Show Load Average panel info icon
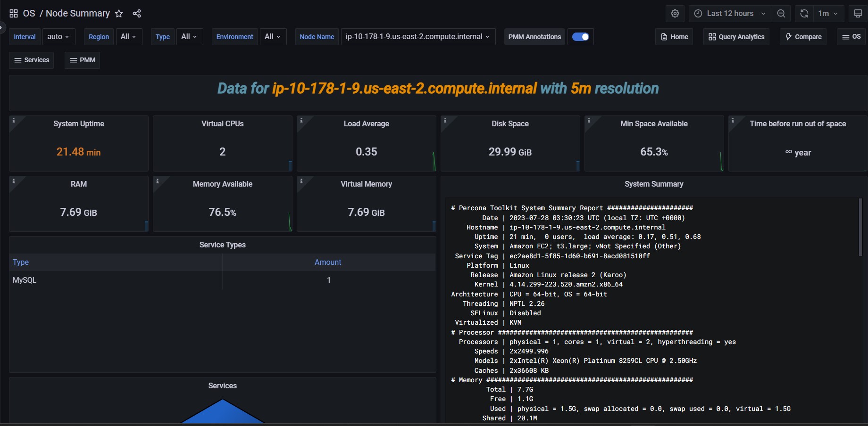The image size is (868, 426). click(x=301, y=121)
